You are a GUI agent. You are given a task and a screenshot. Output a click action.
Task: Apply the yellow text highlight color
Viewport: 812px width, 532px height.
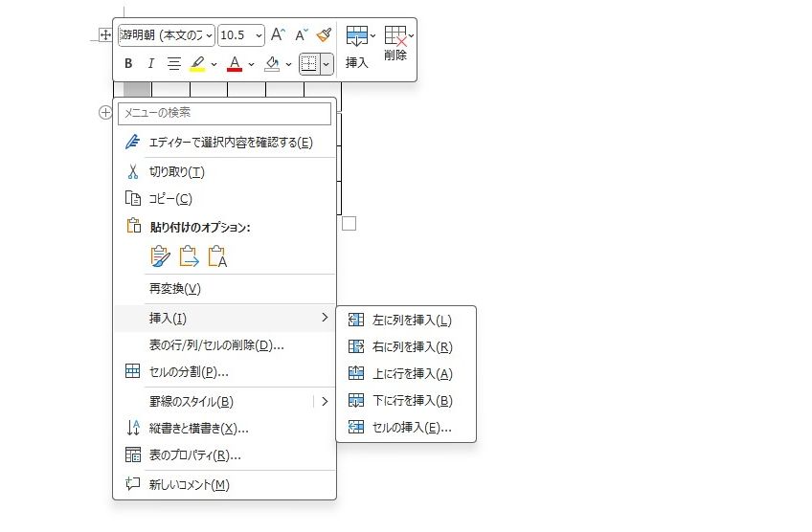(197, 64)
